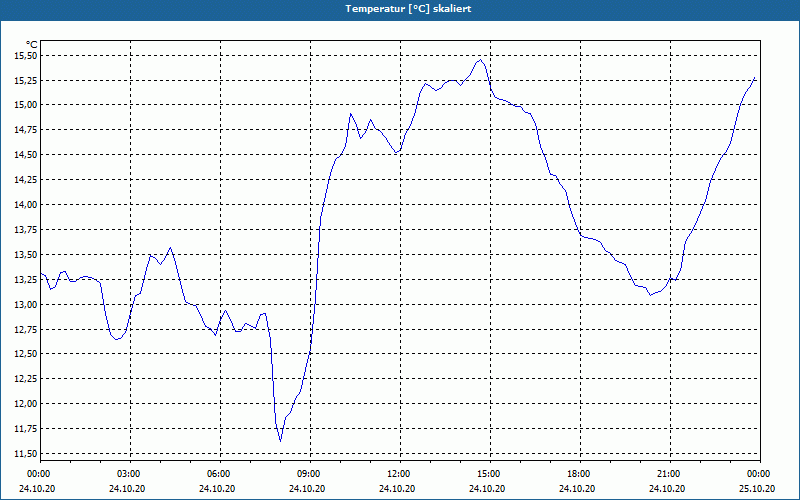Click the 13,75 axis label

(26, 230)
